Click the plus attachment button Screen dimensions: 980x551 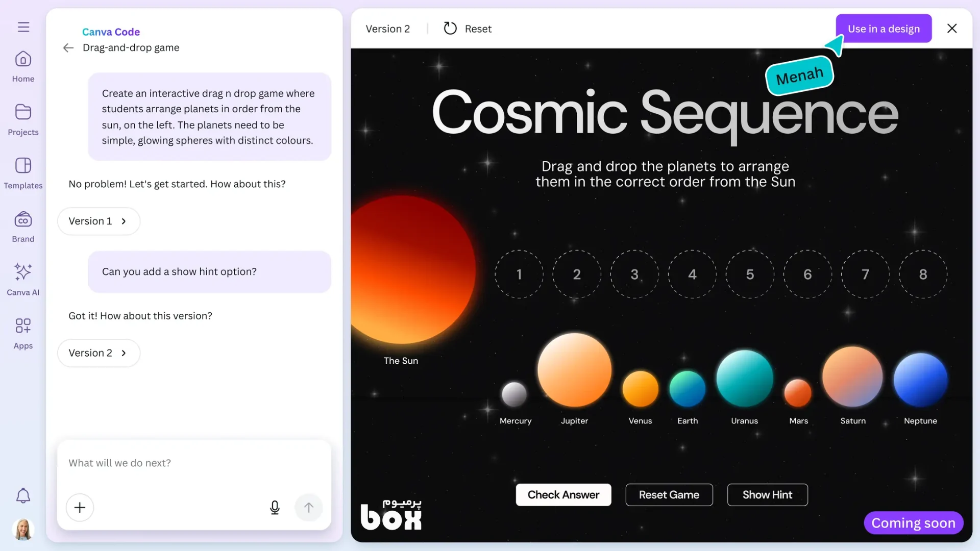click(80, 508)
